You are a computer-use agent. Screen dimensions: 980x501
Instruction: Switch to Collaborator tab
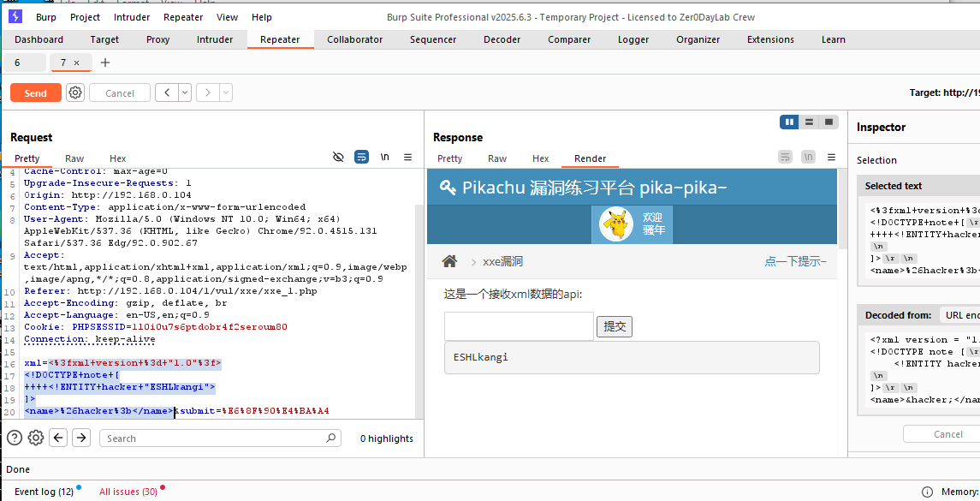[355, 39]
